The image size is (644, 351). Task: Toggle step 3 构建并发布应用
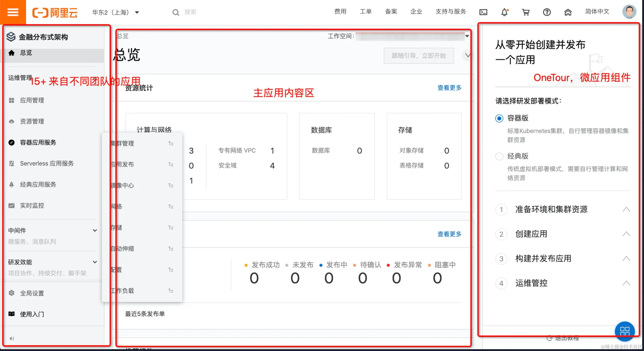[x=626, y=258]
